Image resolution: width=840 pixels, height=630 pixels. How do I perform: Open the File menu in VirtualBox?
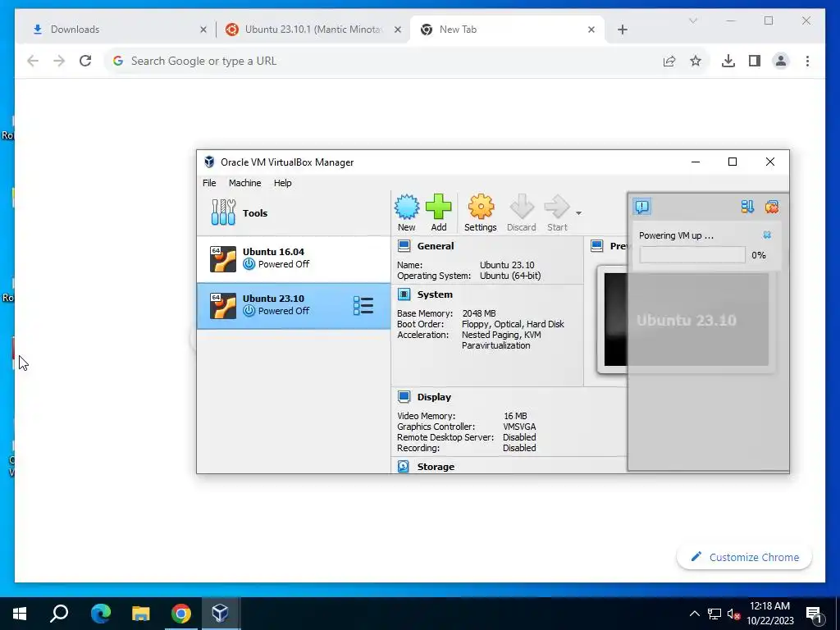pos(209,183)
